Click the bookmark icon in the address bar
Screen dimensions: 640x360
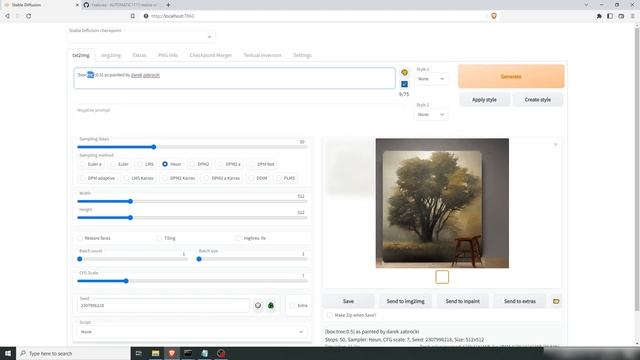coord(133,16)
